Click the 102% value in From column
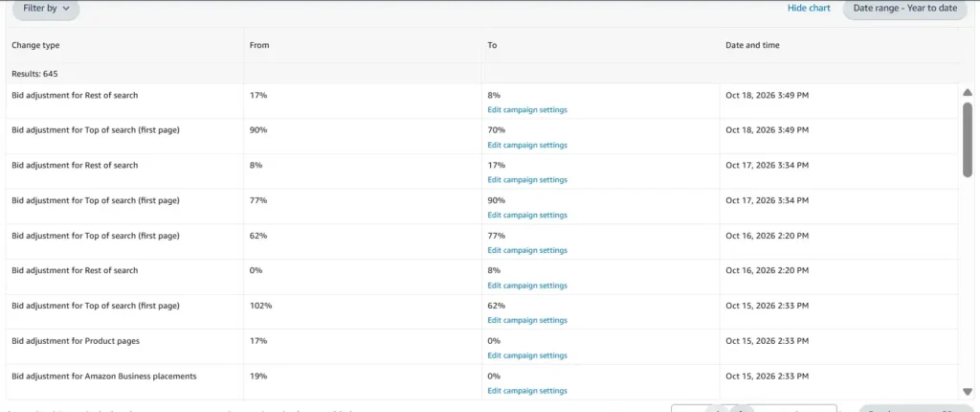 click(x=260, y=306)
